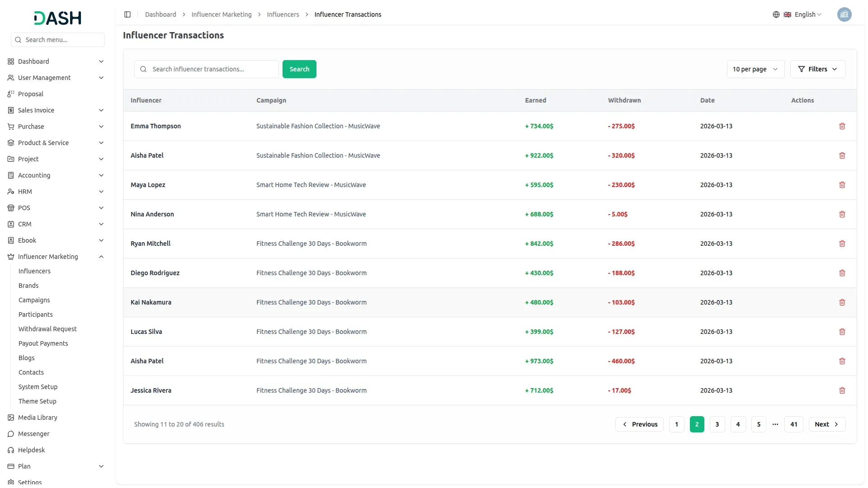Open the user avatar menu
Viewport: 868px width, 488px height.
[x=844, y=14]
